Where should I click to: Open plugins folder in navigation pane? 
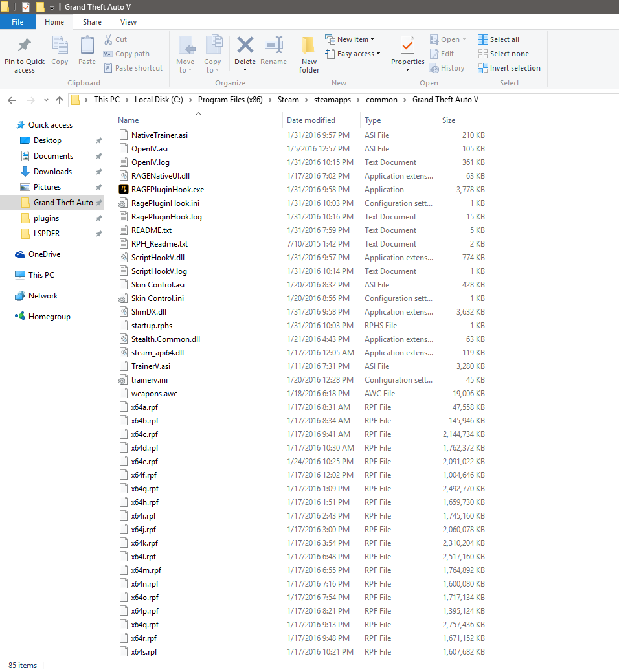(47, 218)
